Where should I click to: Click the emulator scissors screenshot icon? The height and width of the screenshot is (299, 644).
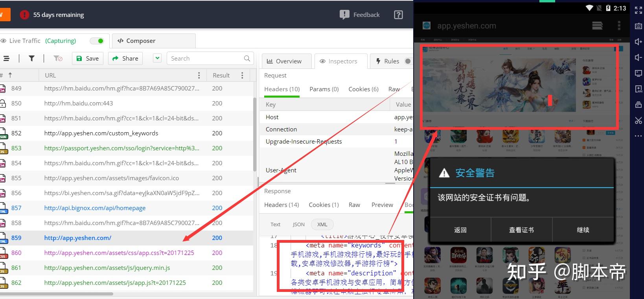coord(638,120)
